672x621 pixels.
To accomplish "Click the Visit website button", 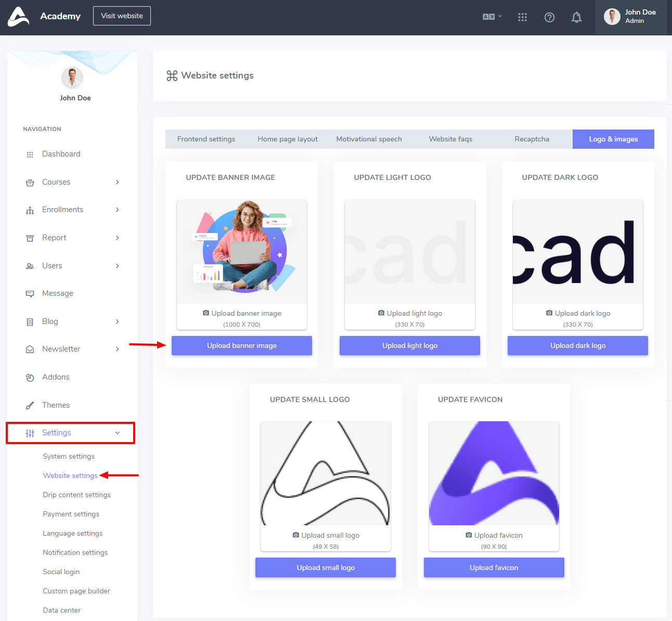I will 122,16.
